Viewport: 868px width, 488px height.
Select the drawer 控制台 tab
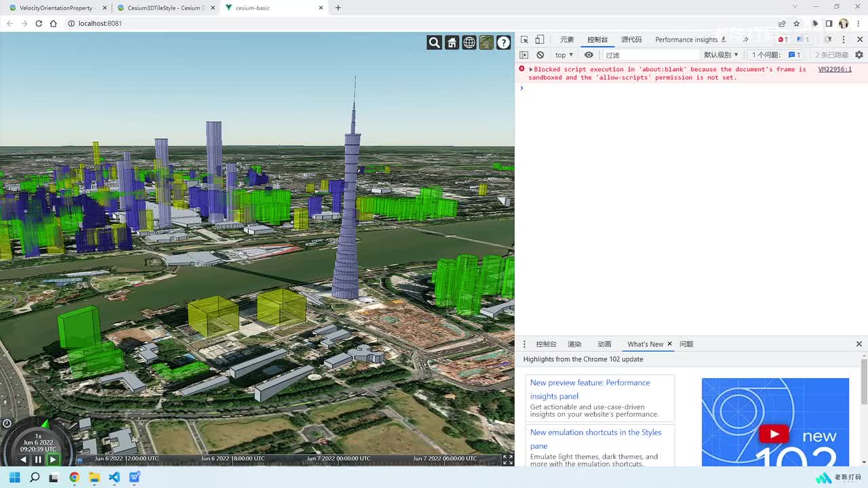point(546,344)
